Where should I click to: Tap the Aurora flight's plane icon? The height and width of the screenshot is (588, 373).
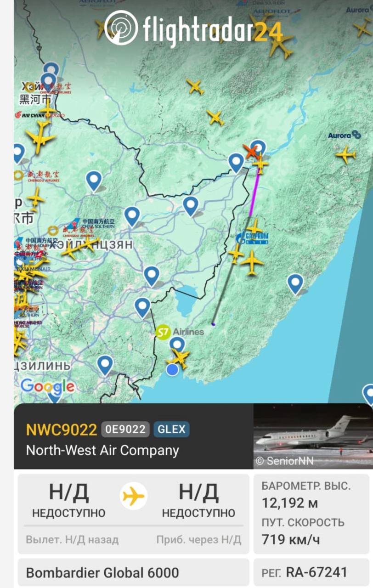point(346,154)
